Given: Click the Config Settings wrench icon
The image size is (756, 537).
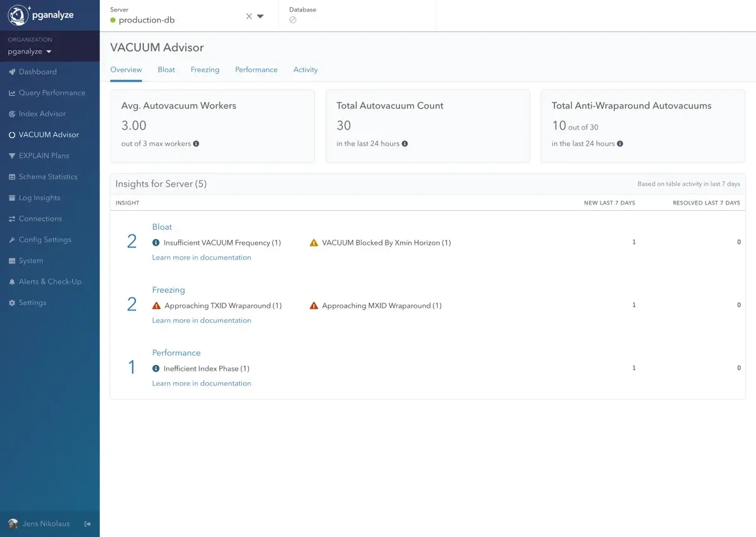Looking at the screenshot, I should click(x=12, y=240).
